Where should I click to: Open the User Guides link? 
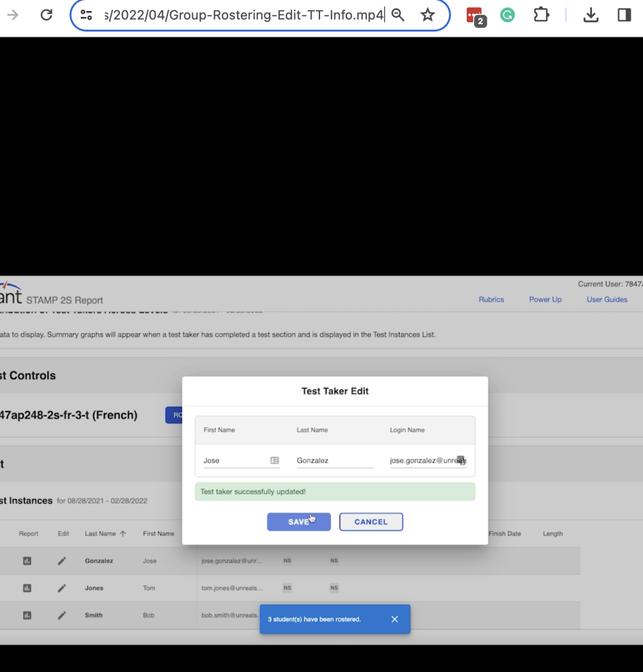607,300
